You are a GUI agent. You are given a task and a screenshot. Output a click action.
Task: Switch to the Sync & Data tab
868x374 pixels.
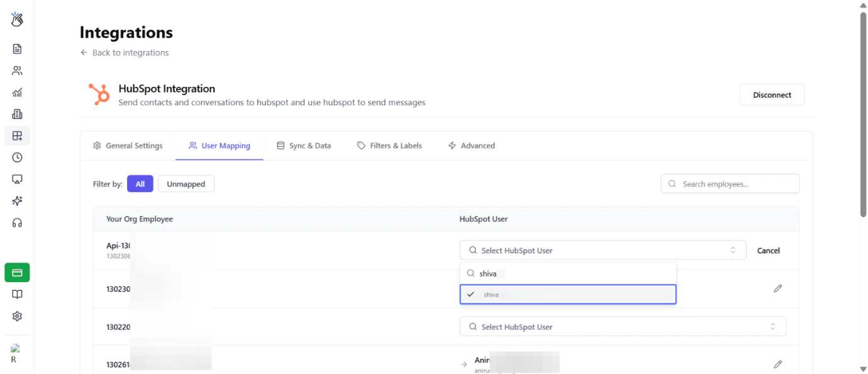[x=304, y=145]
